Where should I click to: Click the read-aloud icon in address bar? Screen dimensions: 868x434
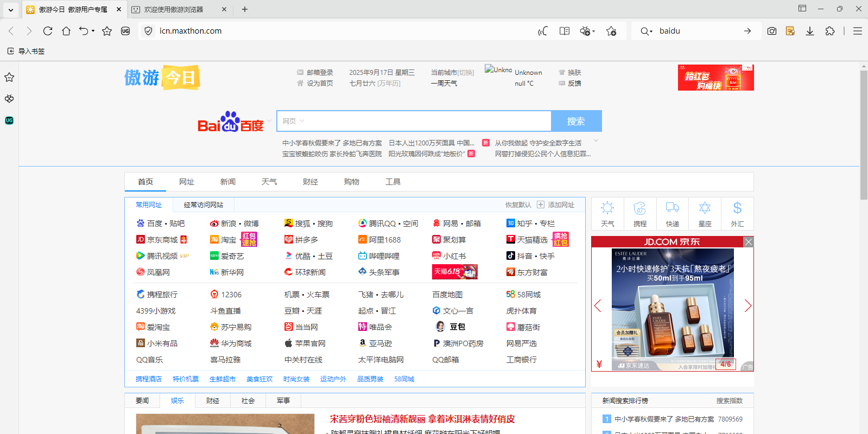click(542, 31)
